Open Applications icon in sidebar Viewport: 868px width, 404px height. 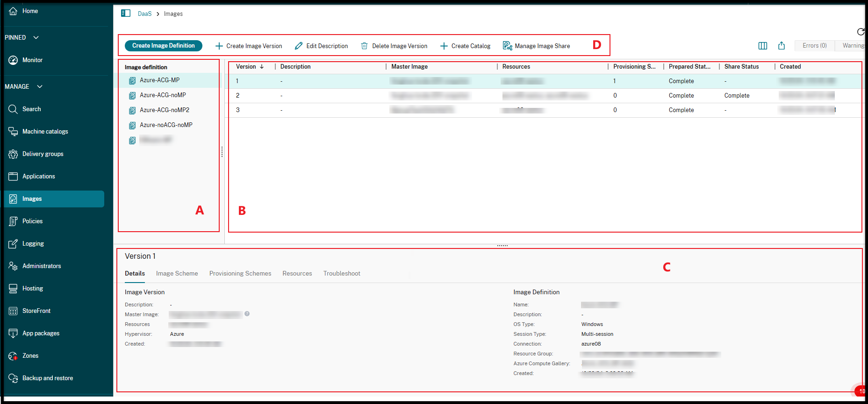tap(13, 176)
